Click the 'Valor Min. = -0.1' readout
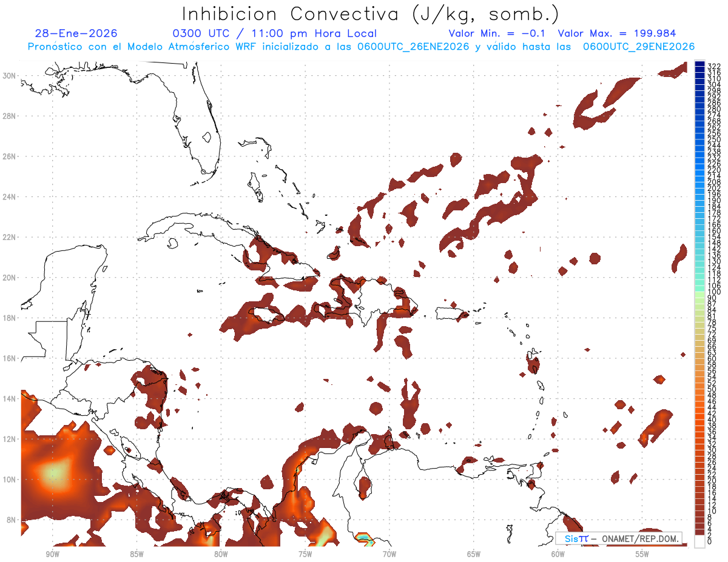728x562 pixels. coord(496,33)
